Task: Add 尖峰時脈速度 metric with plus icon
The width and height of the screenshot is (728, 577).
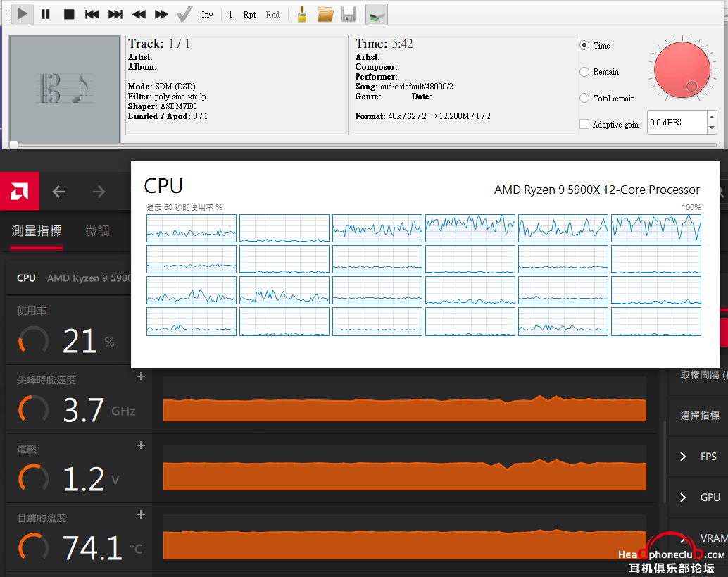Action: point(141,376)
